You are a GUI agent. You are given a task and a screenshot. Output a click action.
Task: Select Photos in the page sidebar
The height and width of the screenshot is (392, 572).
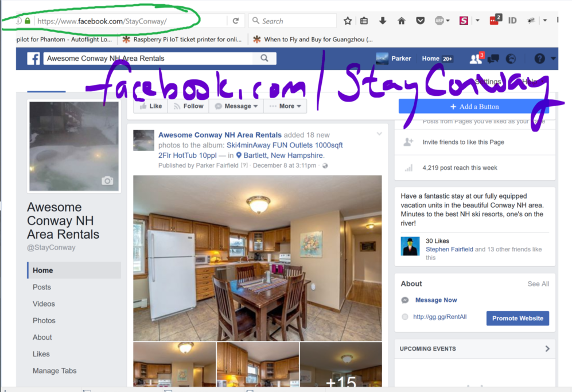(44, 321)
